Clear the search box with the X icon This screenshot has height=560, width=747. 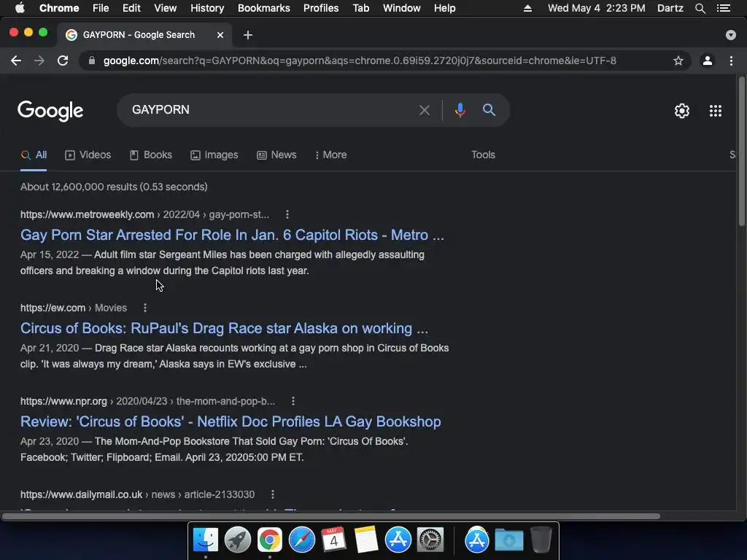[x=424, y=110]
